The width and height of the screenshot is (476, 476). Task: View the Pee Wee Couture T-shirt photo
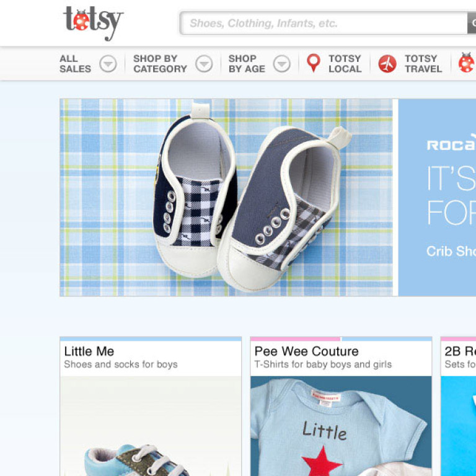341,426
